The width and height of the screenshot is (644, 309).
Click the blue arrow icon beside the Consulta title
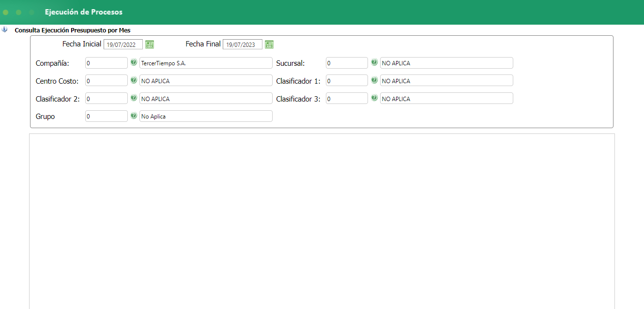[5, 29]
